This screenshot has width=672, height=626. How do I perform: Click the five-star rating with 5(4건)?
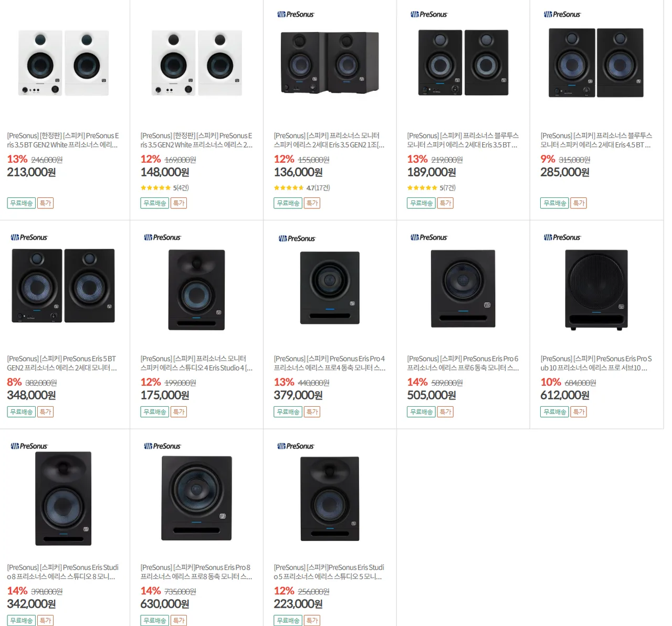[164, 187]
